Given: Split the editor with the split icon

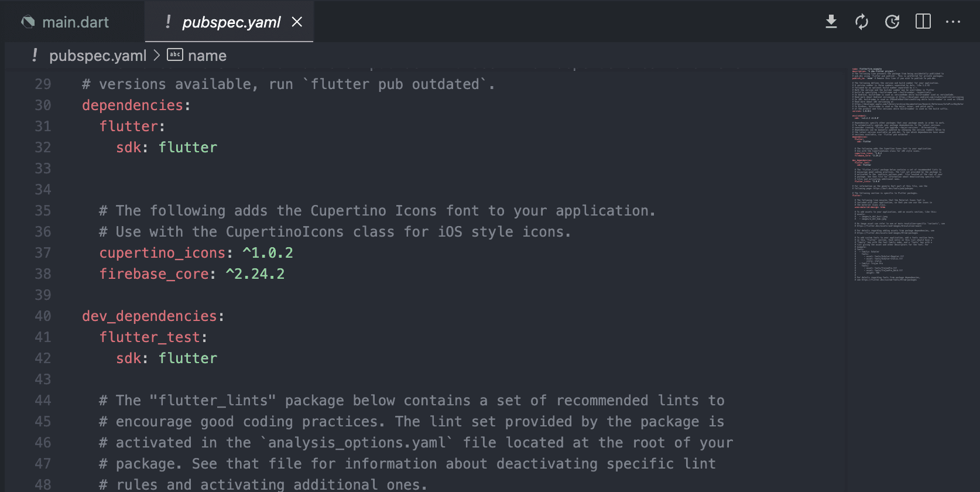Looking at the screenshot, I should pyautogui.click(x=923, y=22).
